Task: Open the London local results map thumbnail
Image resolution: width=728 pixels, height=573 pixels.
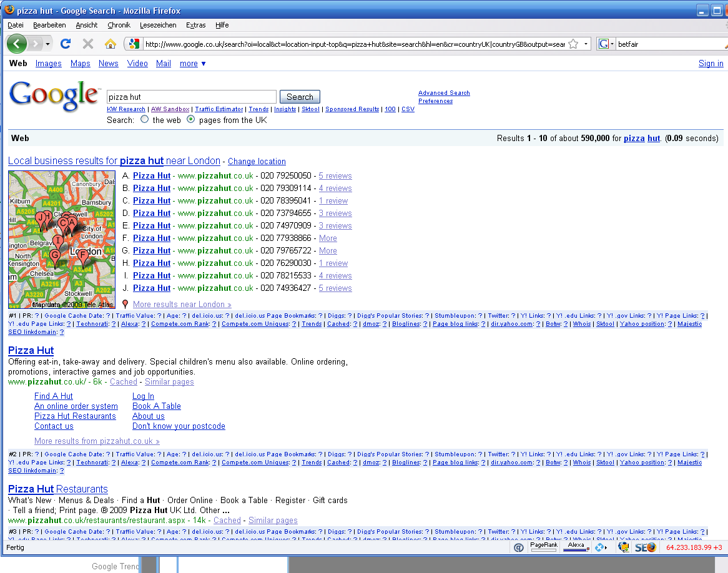Action: point(62,240)
